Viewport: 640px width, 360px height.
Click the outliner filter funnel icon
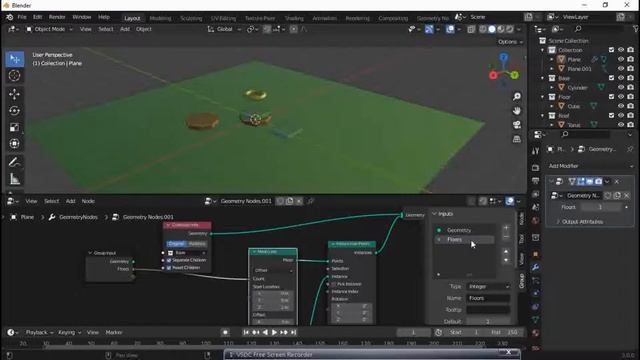click(x=636, y=29)
